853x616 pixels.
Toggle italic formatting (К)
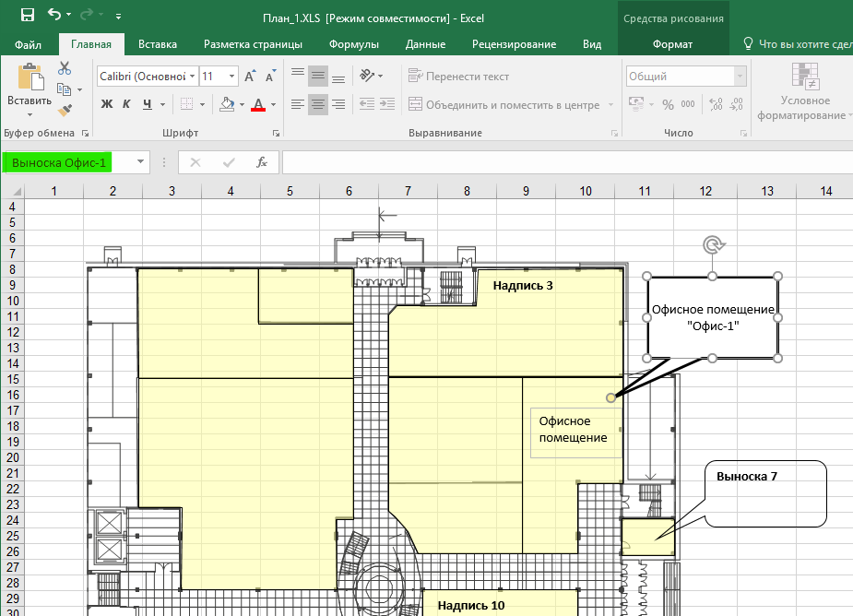pos(127,104)
